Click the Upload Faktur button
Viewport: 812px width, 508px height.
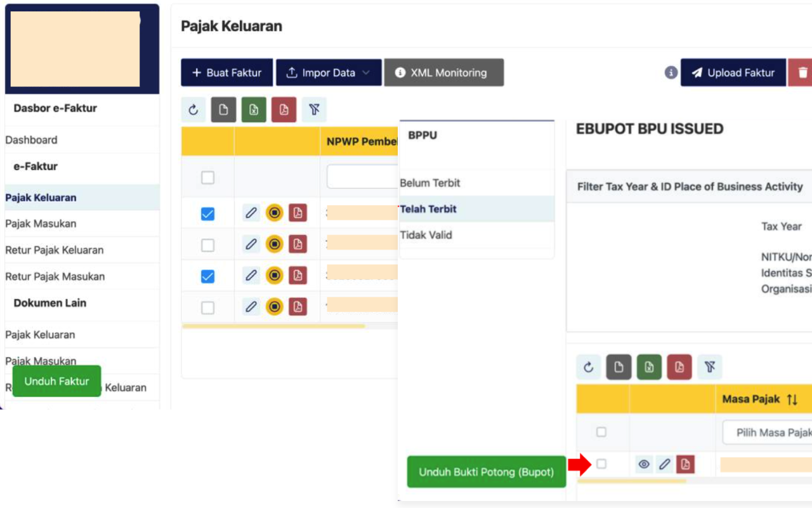click(733, 72)
